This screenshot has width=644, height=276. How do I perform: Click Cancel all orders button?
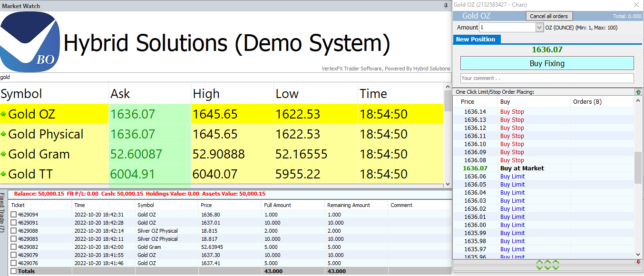[549, 16]
